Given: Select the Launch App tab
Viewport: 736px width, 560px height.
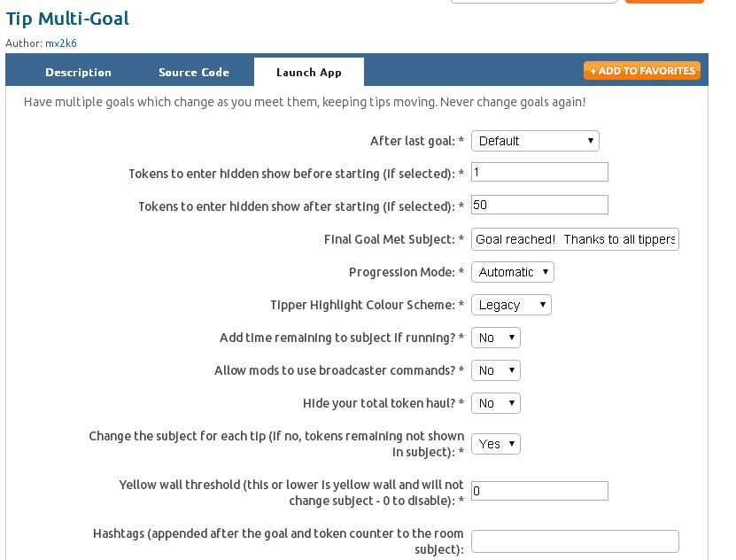Looking at the screenshot, I should (x=308, y=73).
